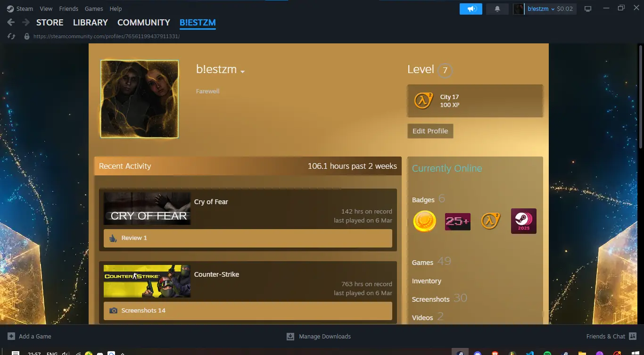644x355 pixels.
Task: Open Spotify from the Windows taskbar
Action: click(x=547, y=353)
